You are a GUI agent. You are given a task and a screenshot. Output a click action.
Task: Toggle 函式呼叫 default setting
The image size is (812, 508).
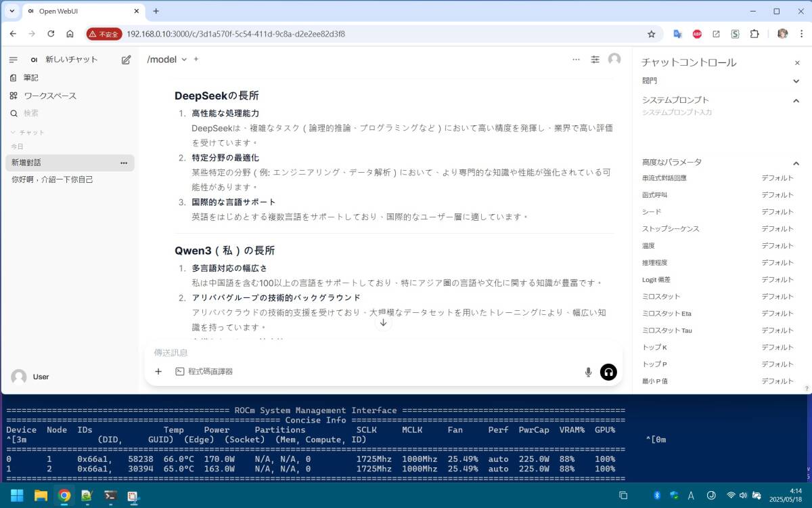(777, 195)
